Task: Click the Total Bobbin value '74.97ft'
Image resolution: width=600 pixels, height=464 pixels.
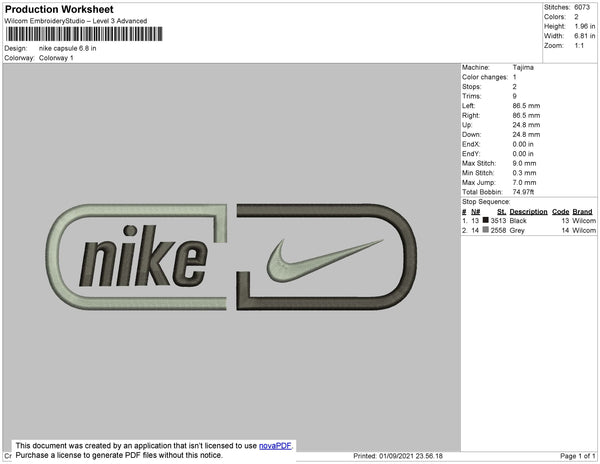Action: point(523,192)
